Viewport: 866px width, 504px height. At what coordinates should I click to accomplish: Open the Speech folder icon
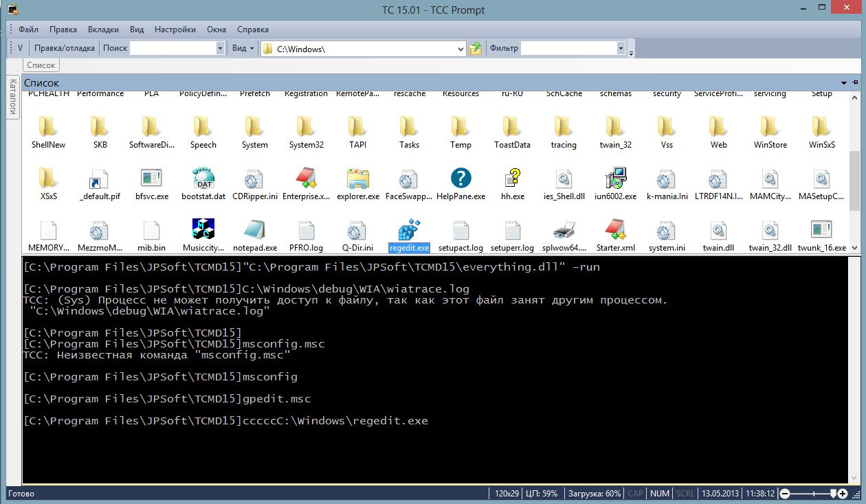click(203, 127)
